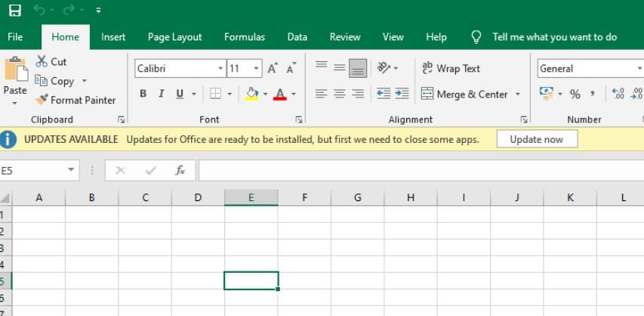This screenshot has height=316, width=644.
Task: Toggle Wrap Text on selected cell
Action: pyautogui.click(x=451, y=69)
